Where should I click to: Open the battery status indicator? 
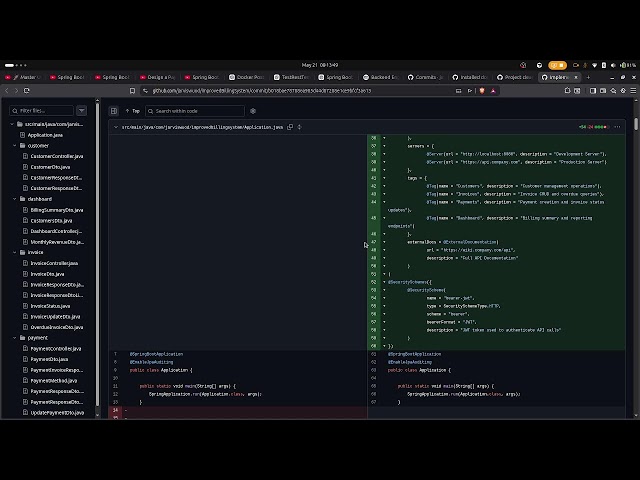pos(628,65)
